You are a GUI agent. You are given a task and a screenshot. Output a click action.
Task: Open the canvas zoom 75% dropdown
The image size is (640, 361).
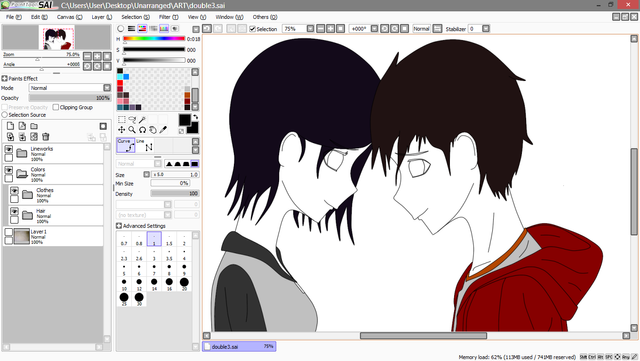[x=310, y=29]
